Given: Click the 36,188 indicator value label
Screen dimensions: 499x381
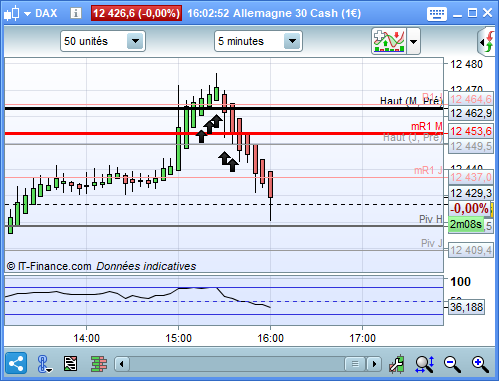Looking at the screenshot, I should pyautogui.click(x=466, y=307).
